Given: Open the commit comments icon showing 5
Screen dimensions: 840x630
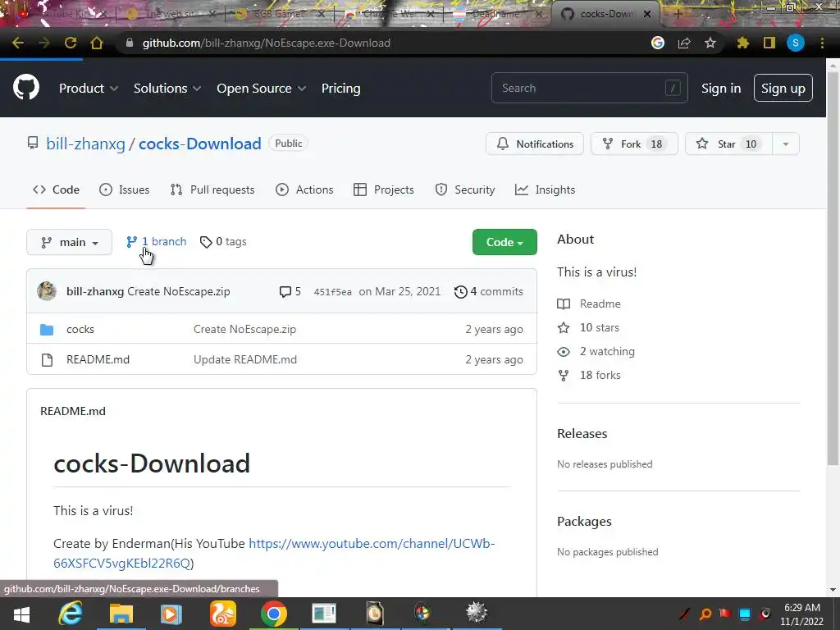Looking at the screenshot, I should [x=290, y=291].
